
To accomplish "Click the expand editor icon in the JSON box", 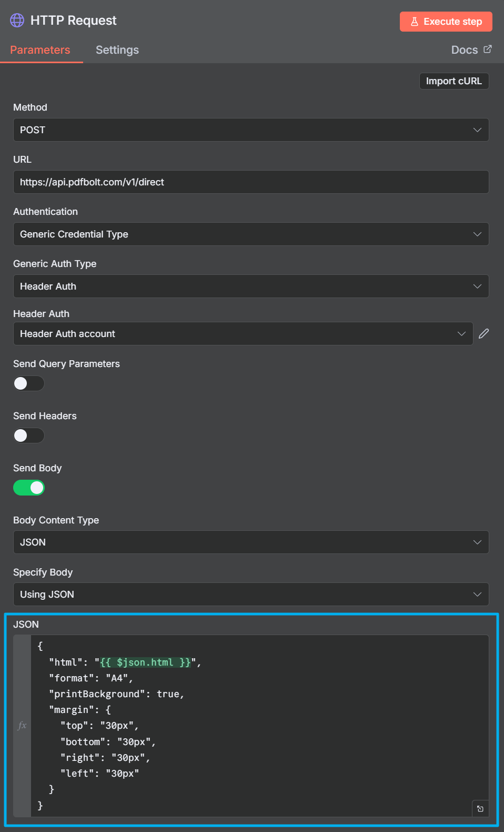I will pos(480,808).
